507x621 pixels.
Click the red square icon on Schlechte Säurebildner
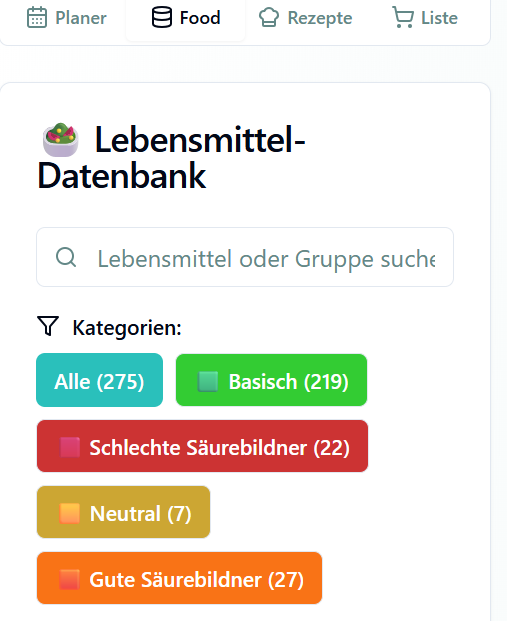coord(70,447)
